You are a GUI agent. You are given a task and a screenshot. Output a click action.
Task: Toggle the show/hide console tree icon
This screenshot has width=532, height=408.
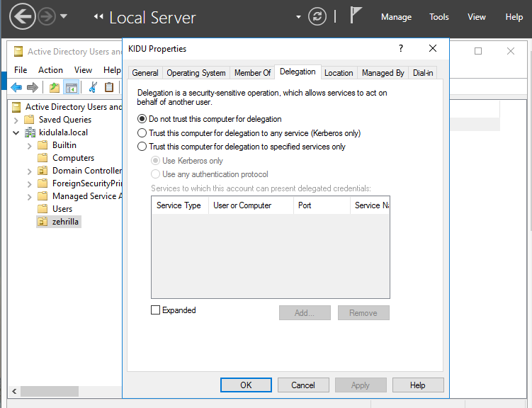pyautogui.click(x=71, y=87)
